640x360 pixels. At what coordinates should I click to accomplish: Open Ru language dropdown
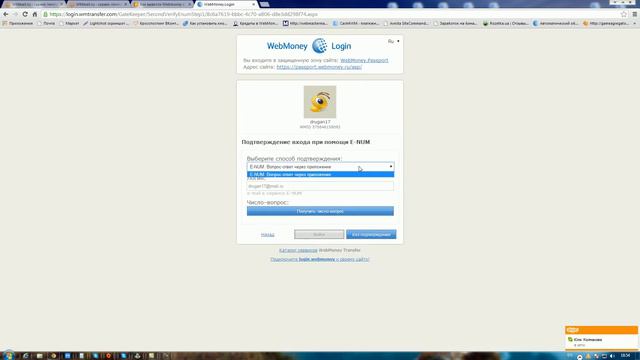393,41
